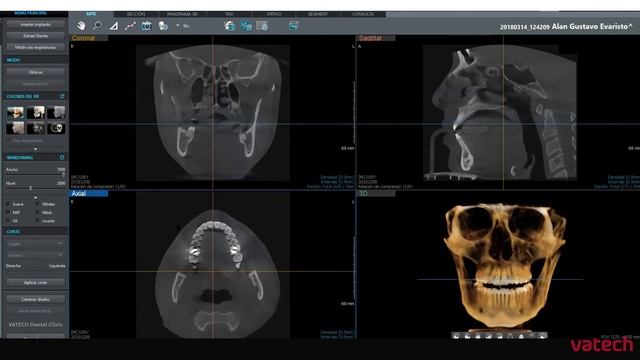Click the Extraer Diente button
This screenshot has width=640, height=360.
coord(36,36)
